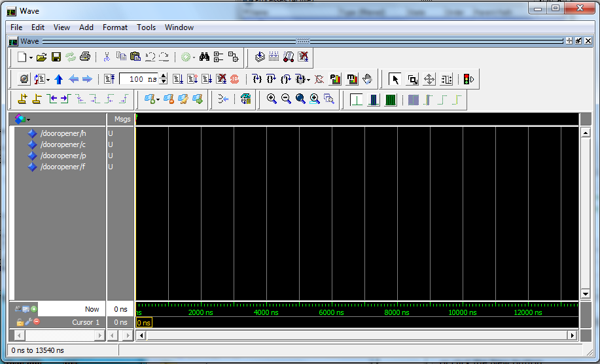The width and height of the screenshot is (600, 364).
Task: Open the View menu
Action: point(62,27)
